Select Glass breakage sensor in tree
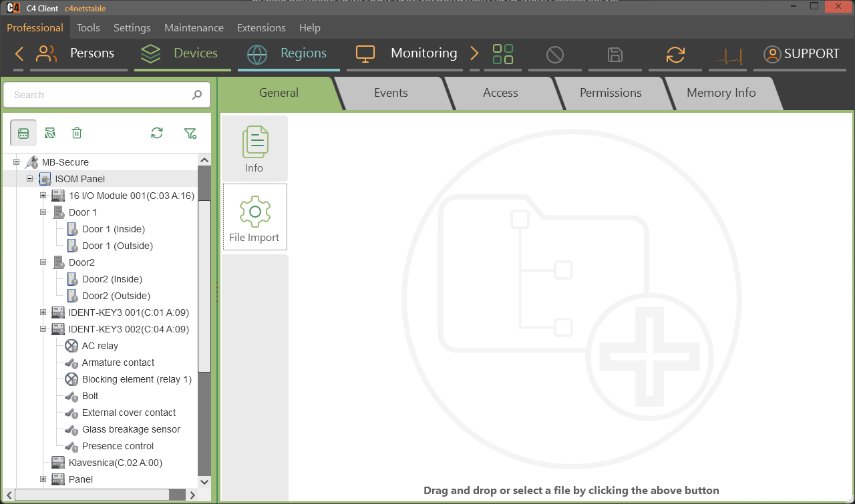The width and height of the screenshot is (855, 504). point(131,429)
